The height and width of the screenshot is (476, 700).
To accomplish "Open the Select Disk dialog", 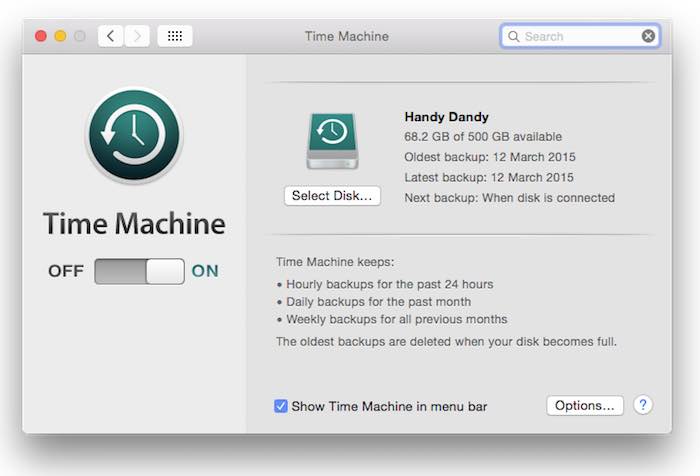I will (332, 196).
